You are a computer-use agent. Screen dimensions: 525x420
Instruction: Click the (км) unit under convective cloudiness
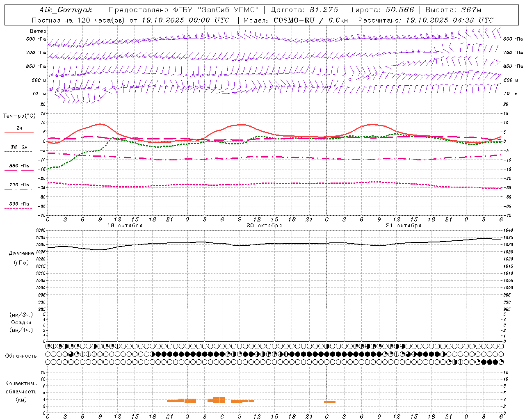(x=21, y=399)
